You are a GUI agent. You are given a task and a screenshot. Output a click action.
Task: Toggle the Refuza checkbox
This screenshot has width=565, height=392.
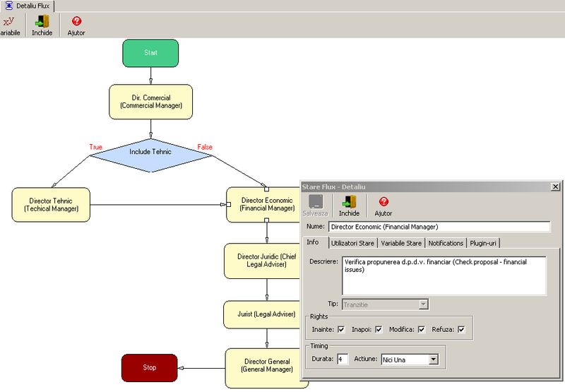[x=461, y=329]
